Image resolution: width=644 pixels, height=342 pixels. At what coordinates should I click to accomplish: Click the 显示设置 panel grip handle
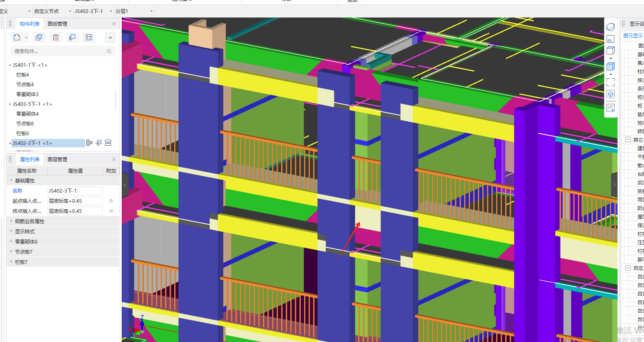623,24
